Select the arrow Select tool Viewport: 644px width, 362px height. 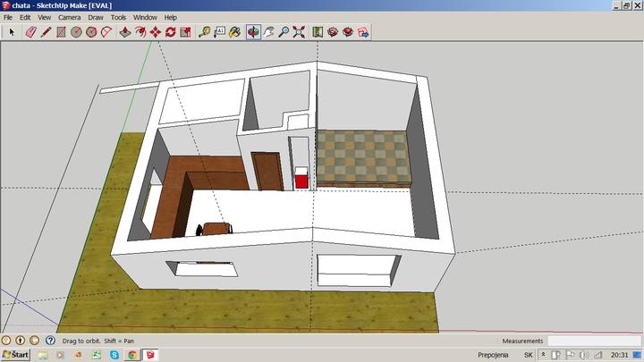pyautogui.click(x=12, y=32)
